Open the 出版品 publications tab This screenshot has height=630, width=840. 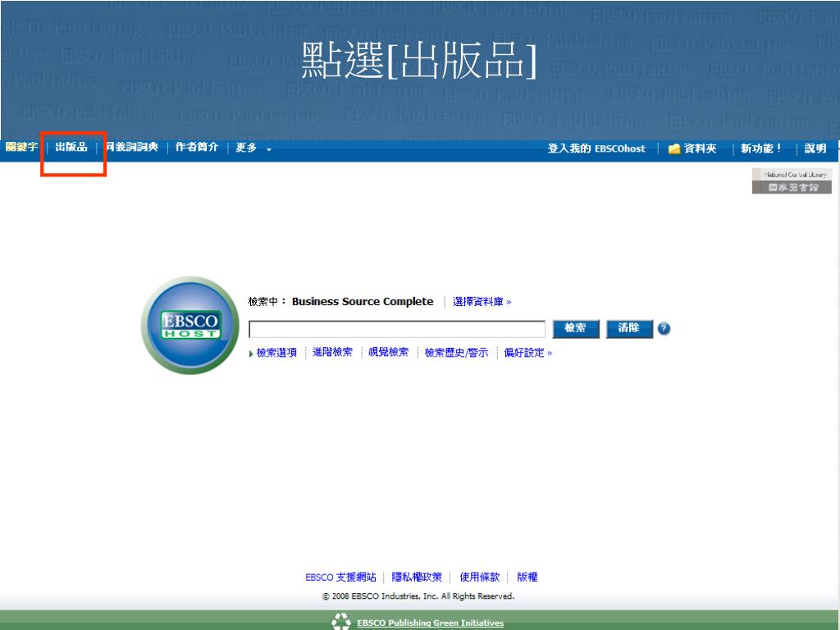[71, 148]
